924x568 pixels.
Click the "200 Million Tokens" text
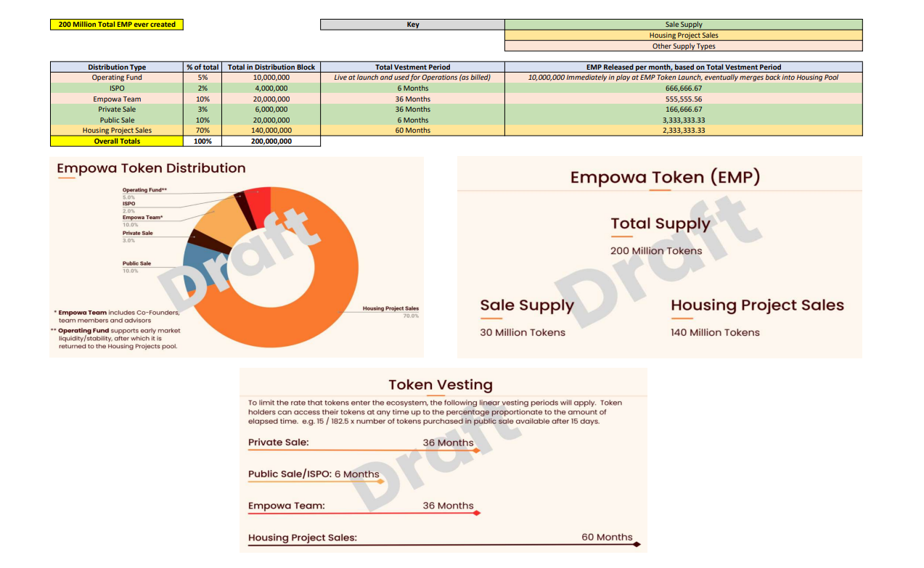pyautogui.click(x=656, y=251)
